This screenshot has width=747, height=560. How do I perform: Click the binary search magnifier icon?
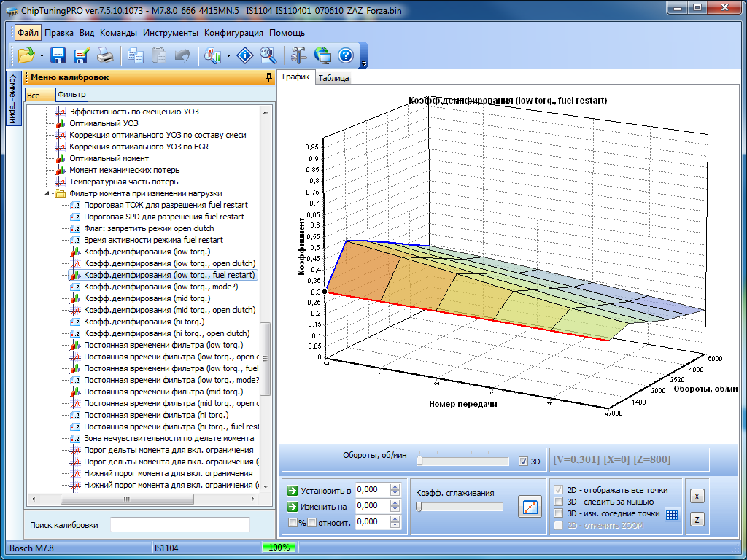pyautogui.click(x=268, y=55)
